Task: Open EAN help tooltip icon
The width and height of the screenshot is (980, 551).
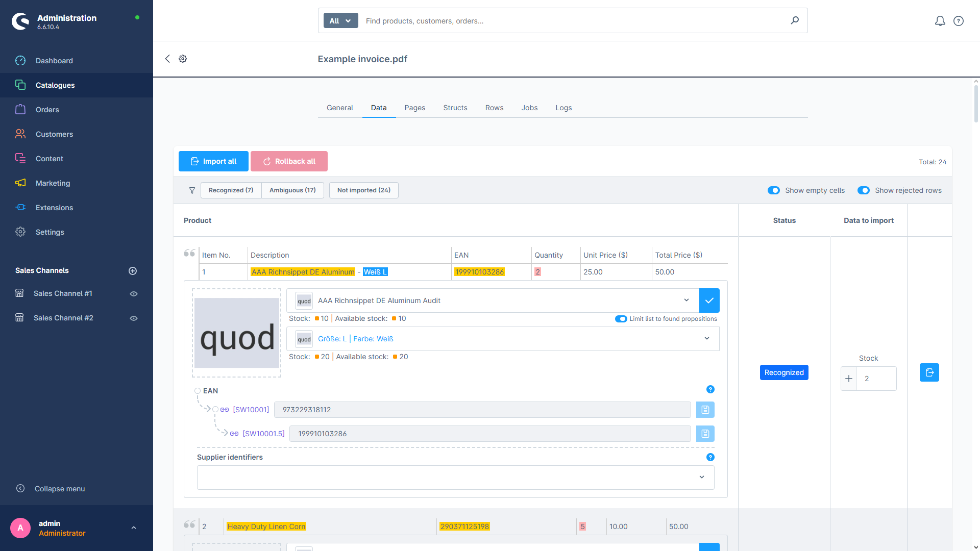Action: pyautogui.click(x=710, y=389)
